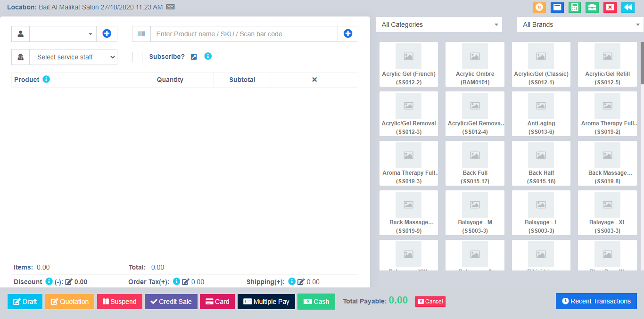Expand the Select service staff dropdown
The image size is (644, 319).
pos(73,57)
